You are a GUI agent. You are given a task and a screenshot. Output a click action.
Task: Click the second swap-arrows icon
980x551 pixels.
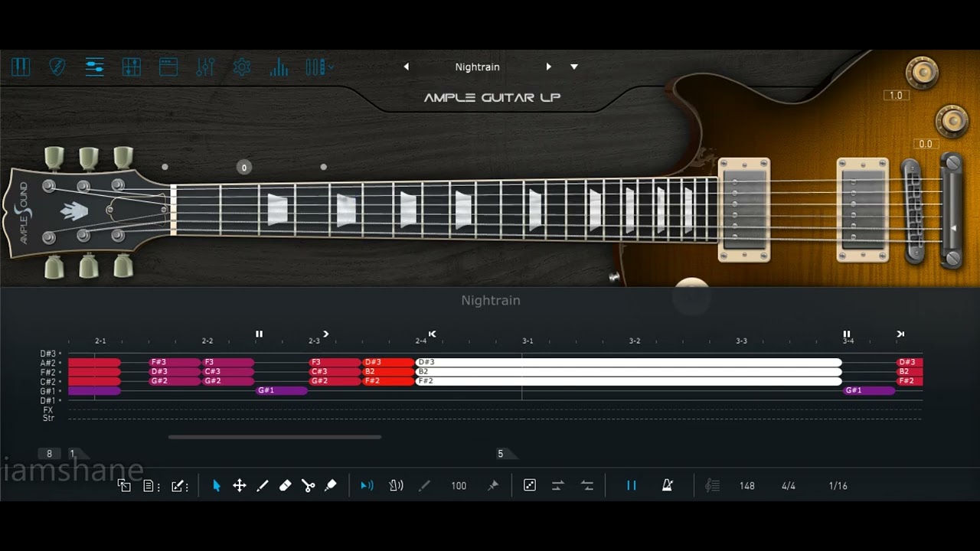click(587, 485)
